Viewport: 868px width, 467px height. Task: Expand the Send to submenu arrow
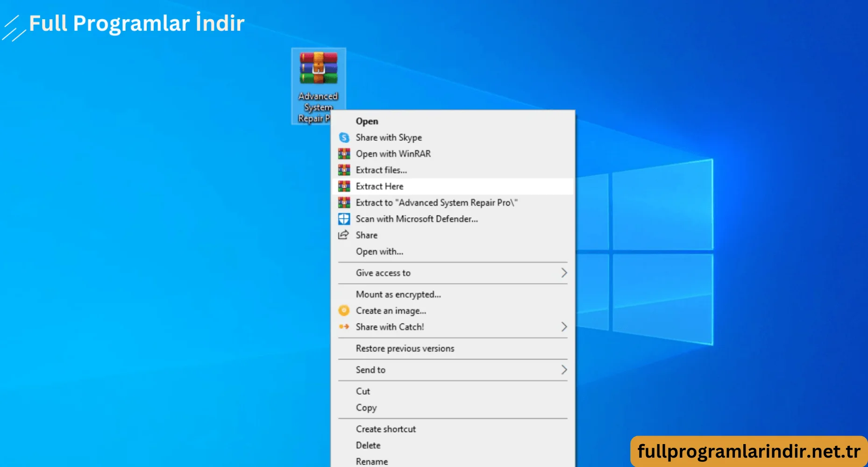click(x=564, y=370)
